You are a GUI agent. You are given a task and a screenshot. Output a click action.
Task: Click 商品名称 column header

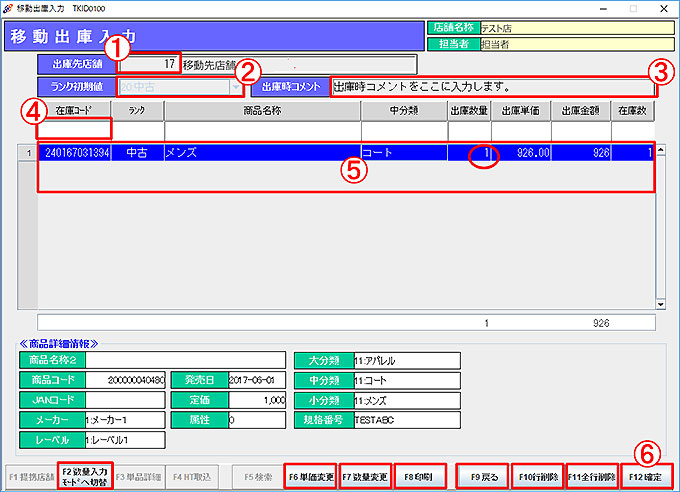click(262, 111)
